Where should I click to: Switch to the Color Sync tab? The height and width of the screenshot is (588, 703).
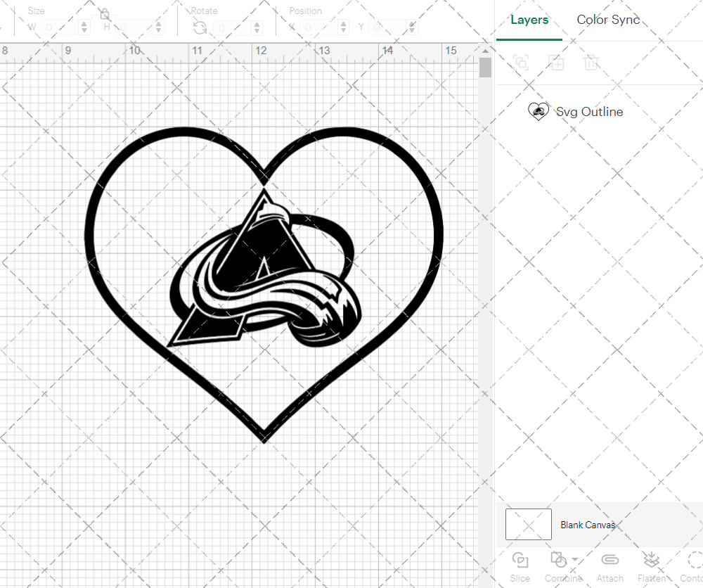pyautogui.click(x=608, y=20)
